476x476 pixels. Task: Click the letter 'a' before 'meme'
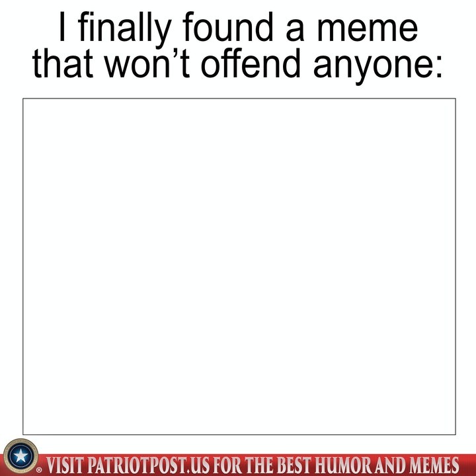click(295, 30)
